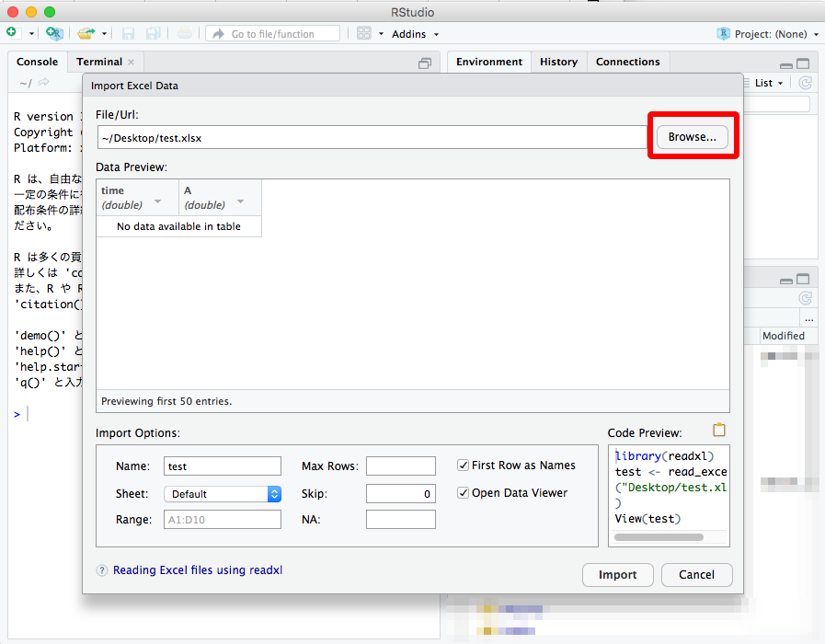Click the console pane window restore icon

(x=425, y=63)
